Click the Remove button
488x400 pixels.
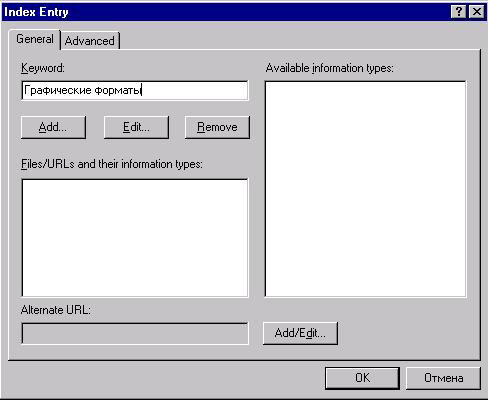tap(217, 127)
